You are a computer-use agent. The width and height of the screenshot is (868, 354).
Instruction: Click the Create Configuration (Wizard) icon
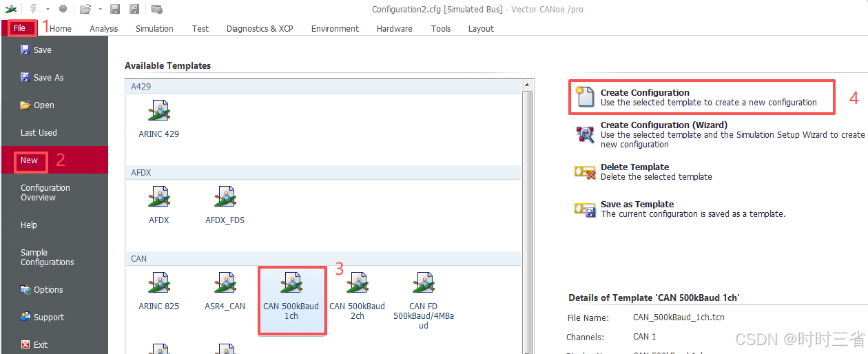click(x=586, y=134)
